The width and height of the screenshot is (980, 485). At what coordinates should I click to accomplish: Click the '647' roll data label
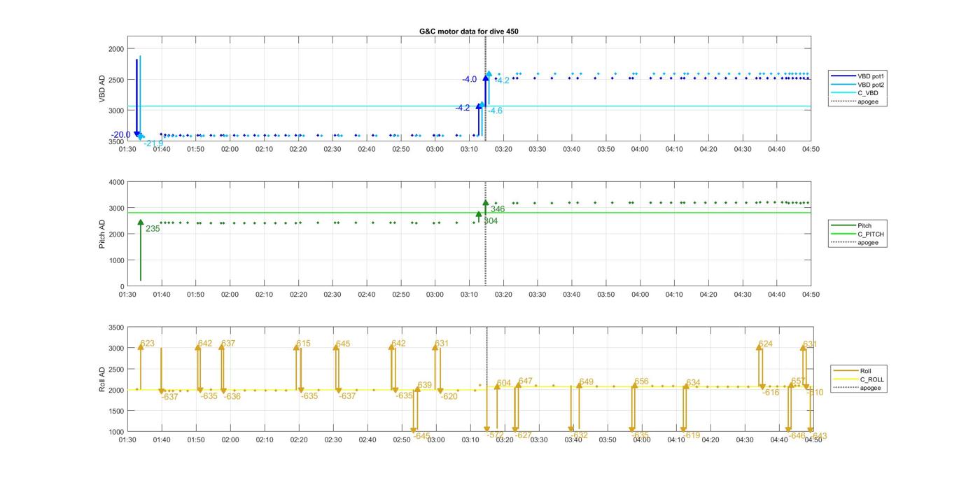526,381
